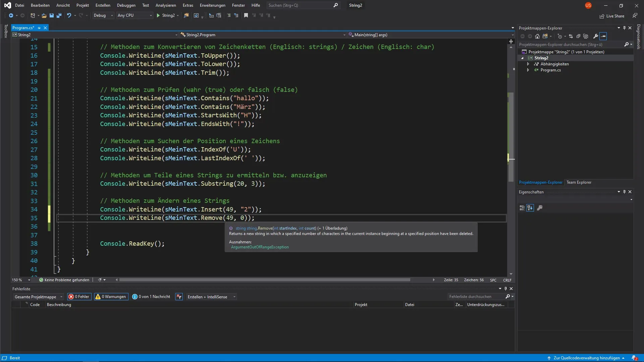Click the Find in Files toolbar icon

tap(186, 15)
